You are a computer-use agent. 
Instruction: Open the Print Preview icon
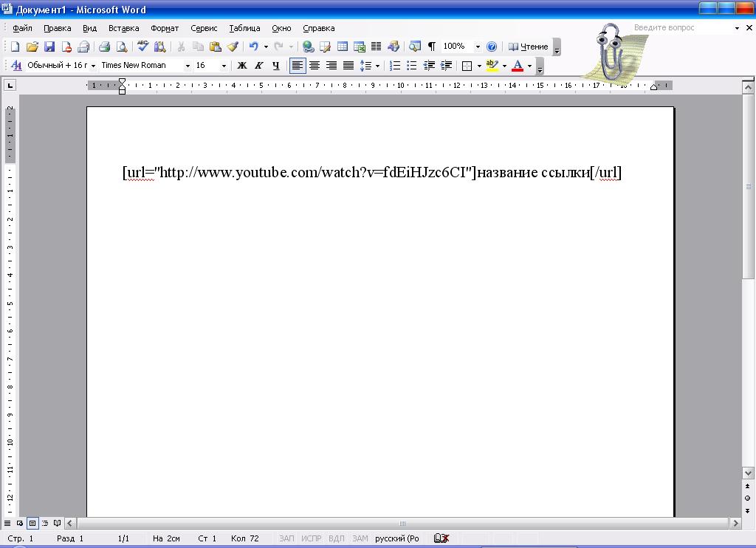click(122, 47)
